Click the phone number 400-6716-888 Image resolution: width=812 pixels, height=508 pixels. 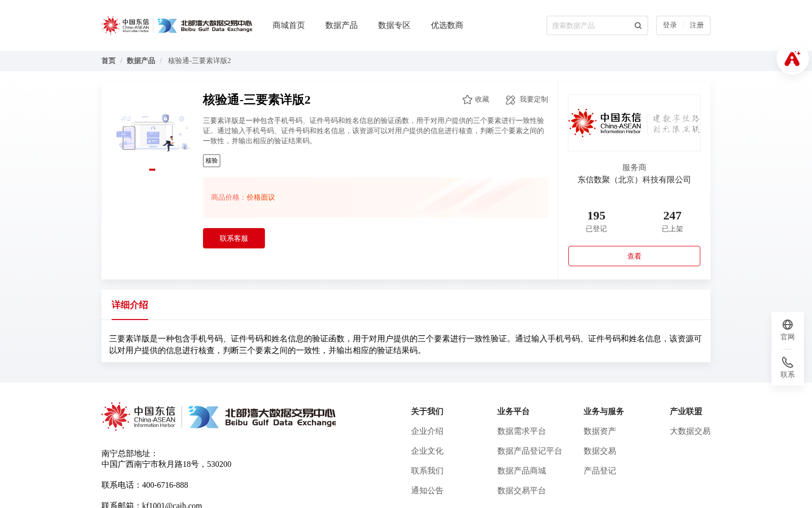[x=165, y=485]
